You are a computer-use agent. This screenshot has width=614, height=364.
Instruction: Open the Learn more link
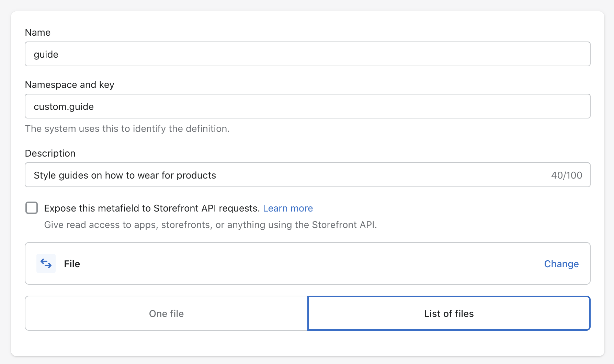[288, 208]
